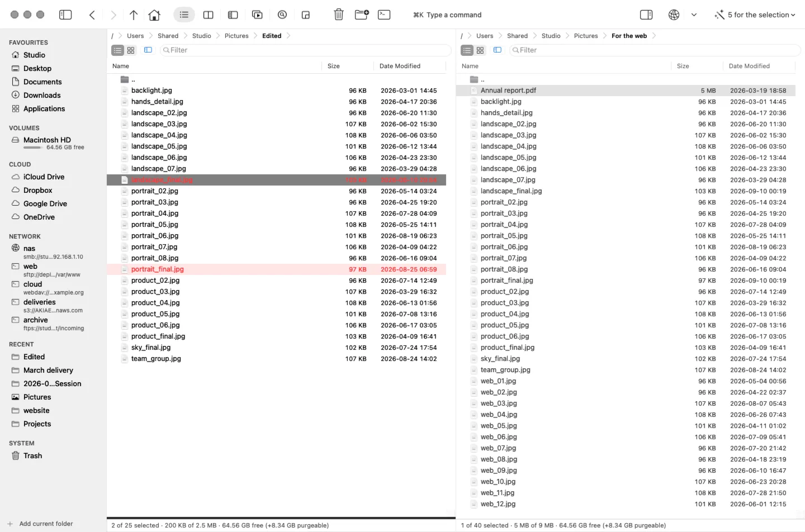Click the left pane Filter field
805x532 pixels.
[305, 50]
